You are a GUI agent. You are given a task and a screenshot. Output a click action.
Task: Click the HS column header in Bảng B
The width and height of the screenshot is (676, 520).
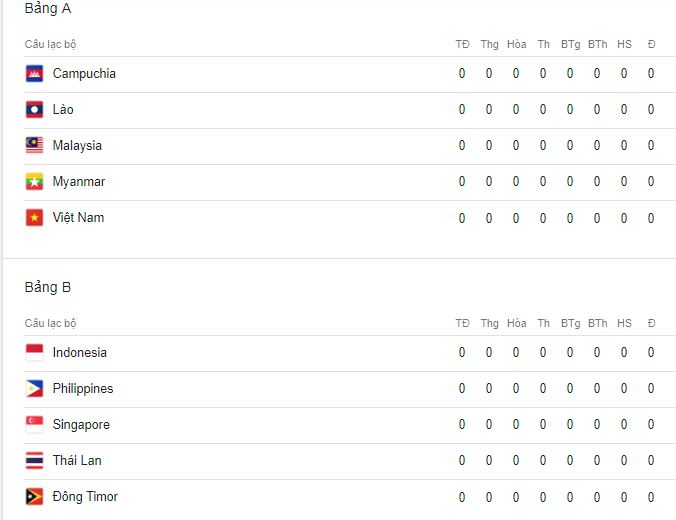[624, 323]
